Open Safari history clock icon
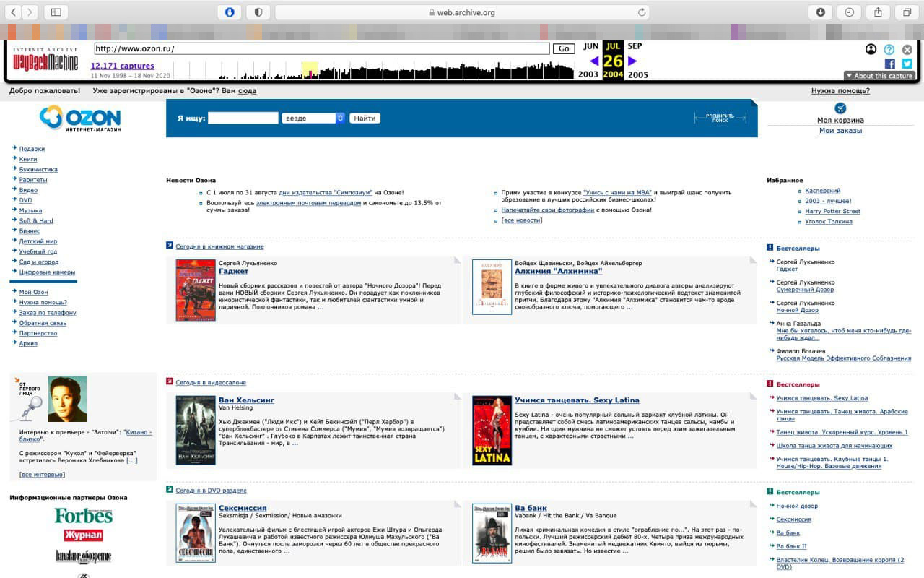Viewport: 924px width, 578px height. (850, 12)
